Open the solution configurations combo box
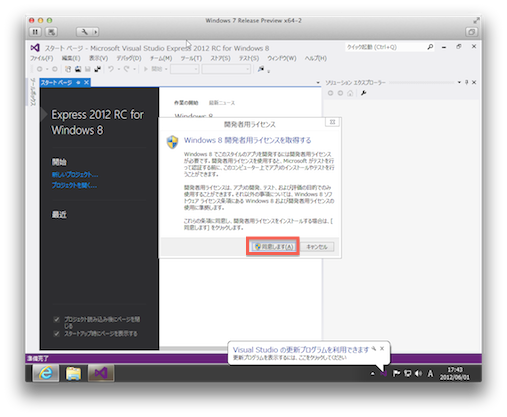 pyautogui.click(x=185, y=69)
